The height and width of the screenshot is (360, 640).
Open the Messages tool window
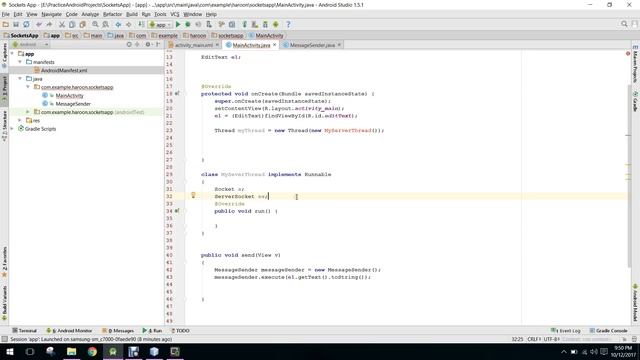(118, 331)
